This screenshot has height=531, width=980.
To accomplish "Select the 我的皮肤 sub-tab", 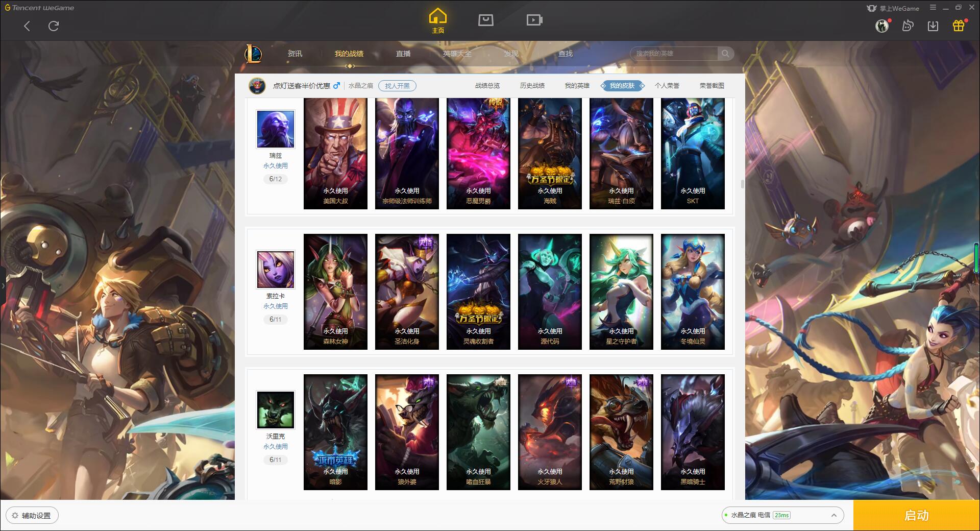I will [622, 86].
